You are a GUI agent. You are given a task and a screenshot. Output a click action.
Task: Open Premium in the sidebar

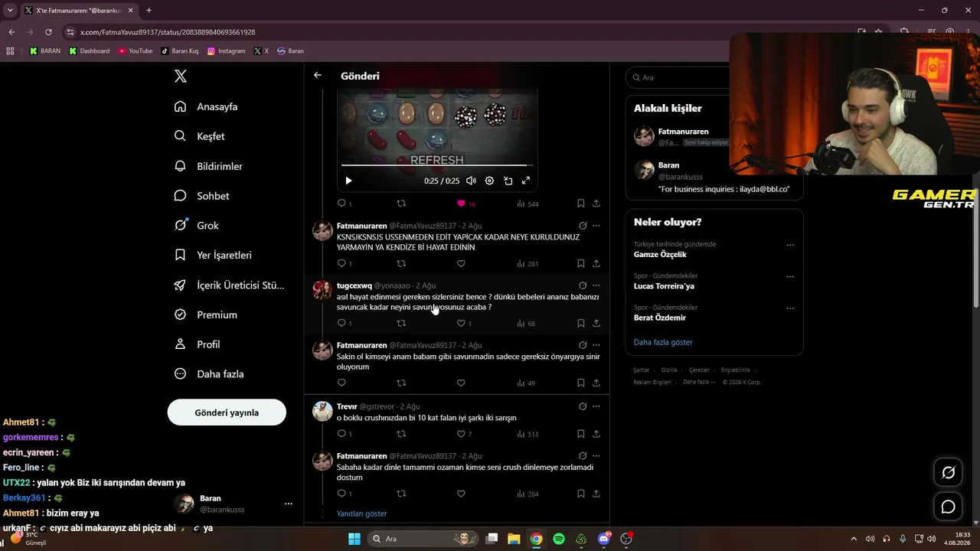tap(206, 315)
